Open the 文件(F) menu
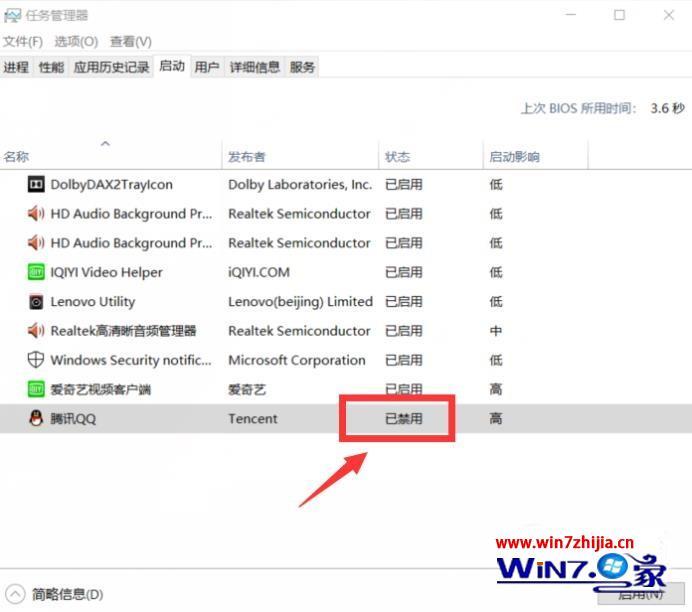This screenshot has height=612, width=692. 23,42
